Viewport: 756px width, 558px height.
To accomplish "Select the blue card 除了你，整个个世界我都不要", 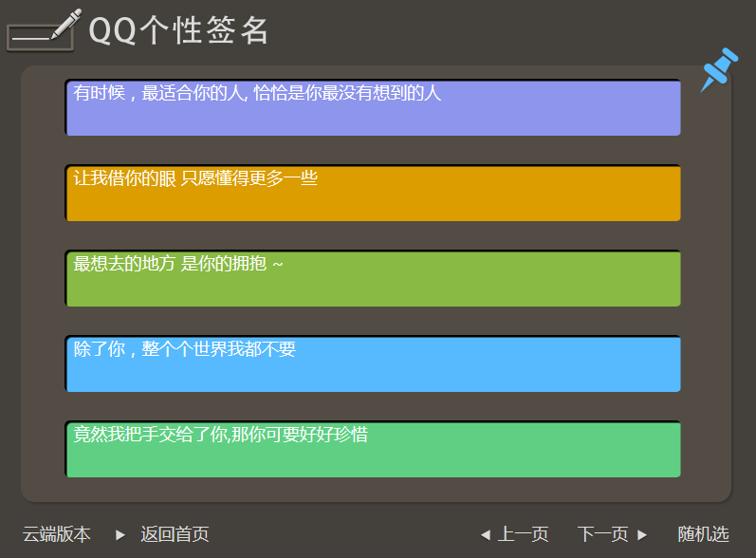I will (x=373, y=363).
